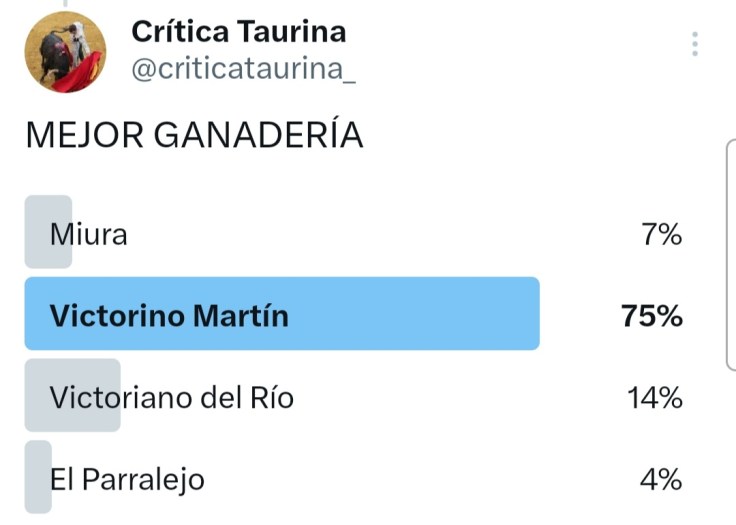Viewport: 736px width, 525px height.
Task: Click the 4% poll result
Action: click(661, 479)
